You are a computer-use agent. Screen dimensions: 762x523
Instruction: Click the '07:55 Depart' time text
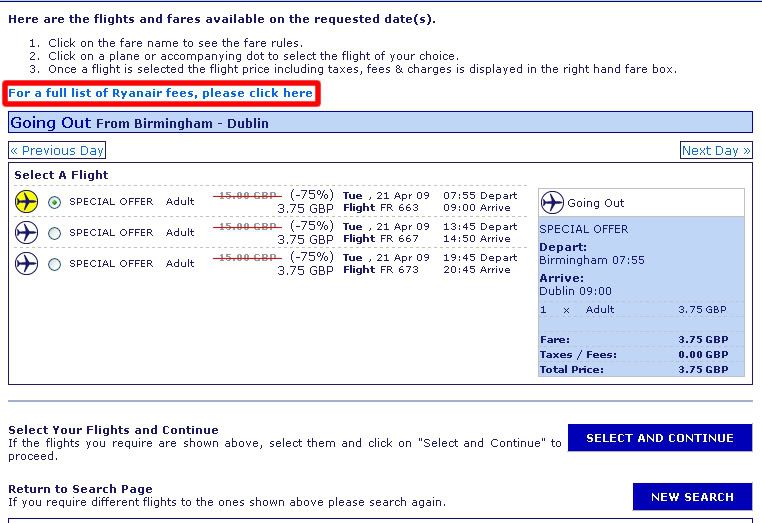[480, 195]
